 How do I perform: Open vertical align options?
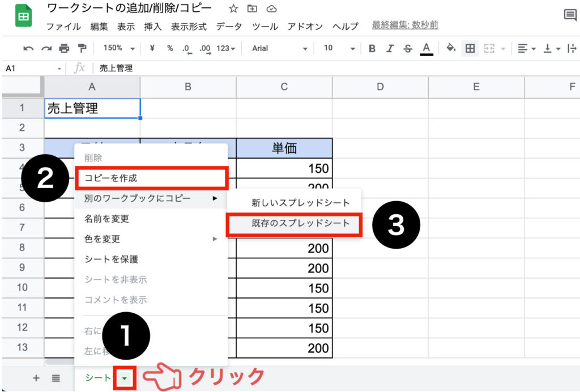point(551,49)
